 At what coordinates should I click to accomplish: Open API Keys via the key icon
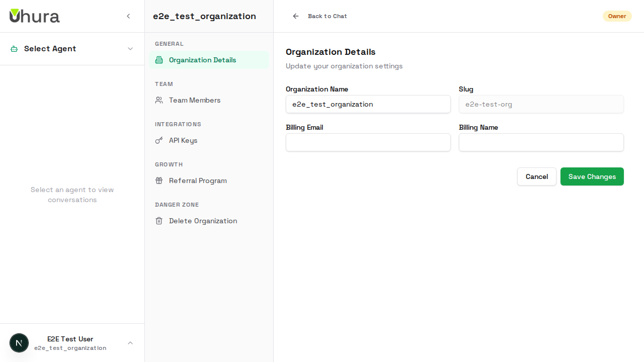click(x=159, y=140)
